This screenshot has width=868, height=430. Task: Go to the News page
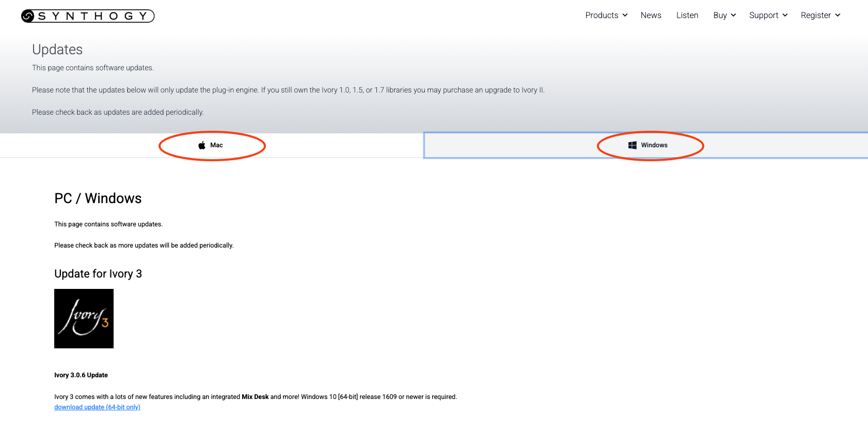651,16
